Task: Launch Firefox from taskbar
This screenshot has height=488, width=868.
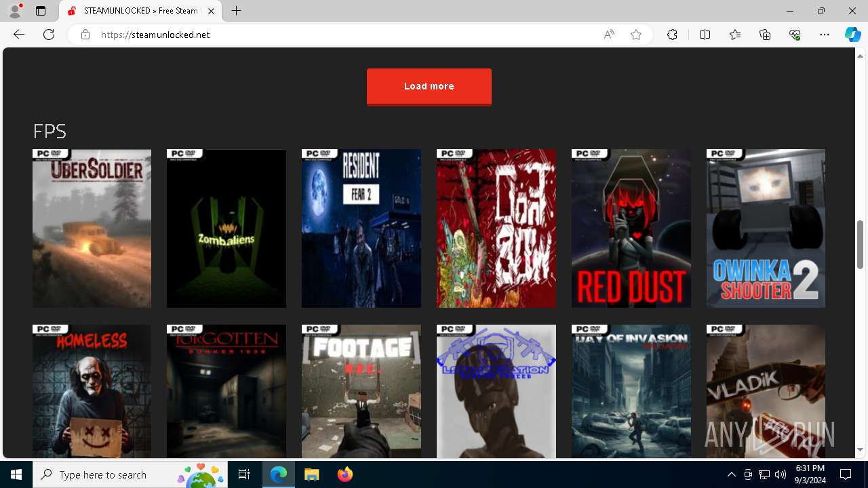Action: coord(344,474)
